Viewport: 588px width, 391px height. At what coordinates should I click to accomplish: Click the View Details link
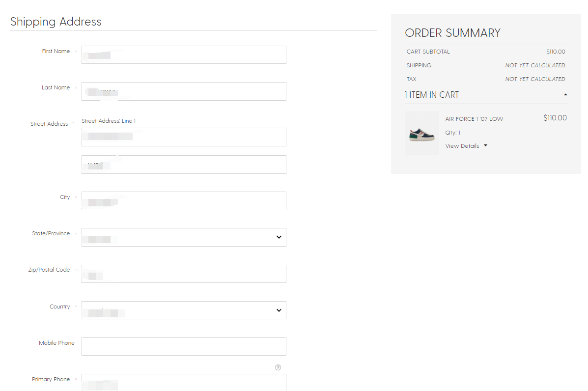(462, 146)
